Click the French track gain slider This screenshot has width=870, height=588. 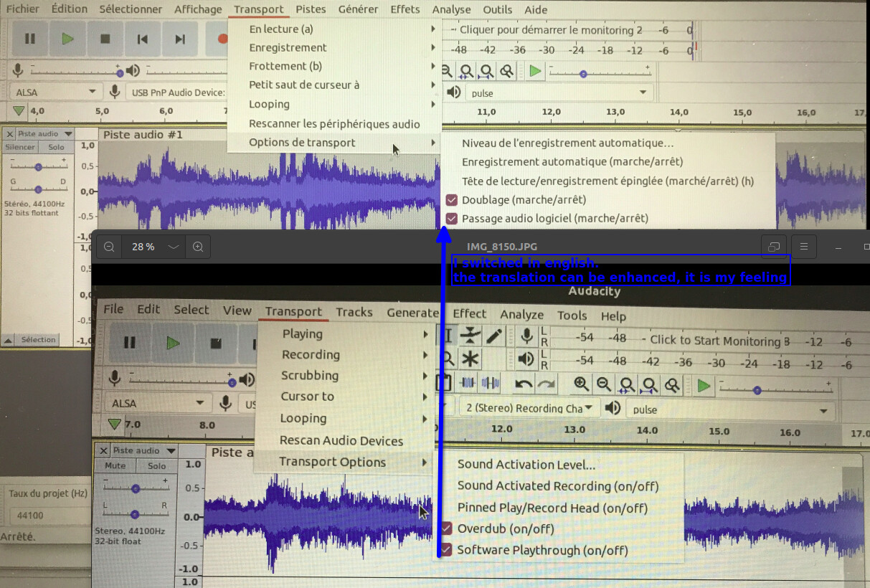coord(38,166)
